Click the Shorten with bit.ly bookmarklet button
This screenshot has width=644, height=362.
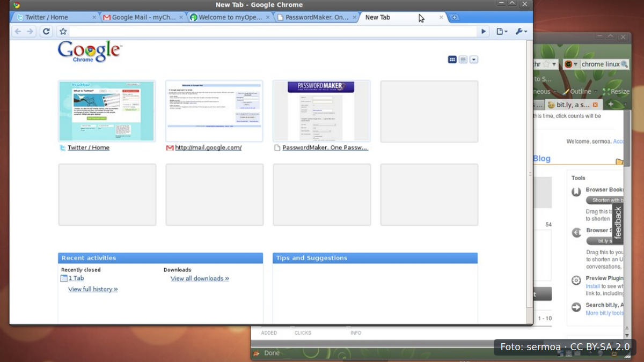pos(605,200)
